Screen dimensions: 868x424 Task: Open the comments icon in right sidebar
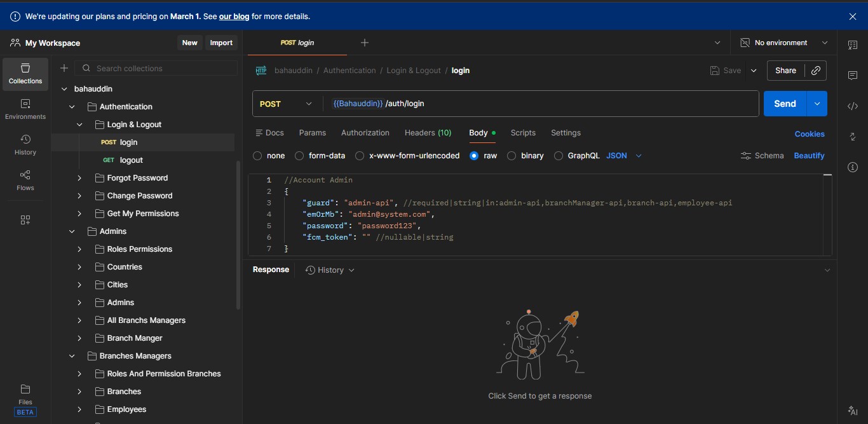tap(853, 76)
